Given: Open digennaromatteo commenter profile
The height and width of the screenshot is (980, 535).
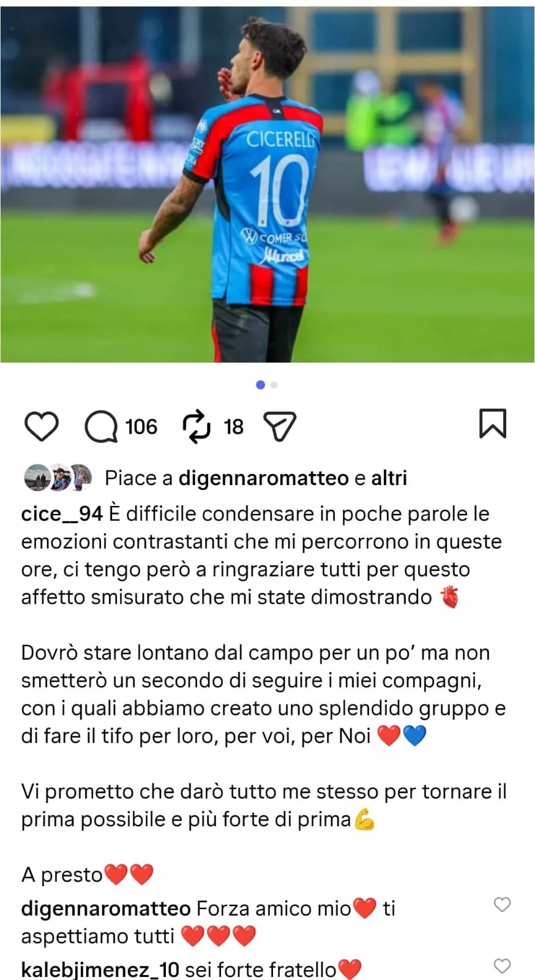Looking at the screenshot, I should pos(106,908).
